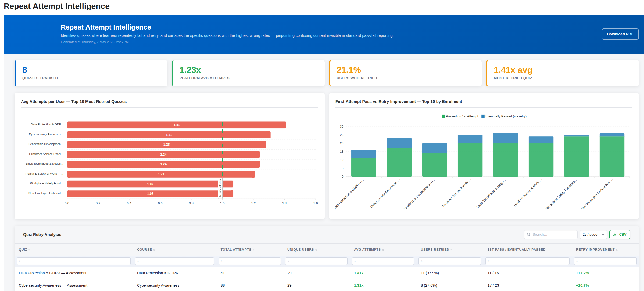Click the download icon on the CSV button
644x291 pixels.
coord(614,235)
